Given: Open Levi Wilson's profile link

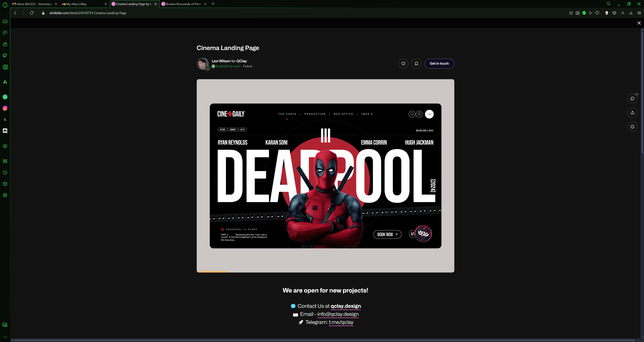Looking at the screenshot, I should pyautogui.click(x=221, y=61).
